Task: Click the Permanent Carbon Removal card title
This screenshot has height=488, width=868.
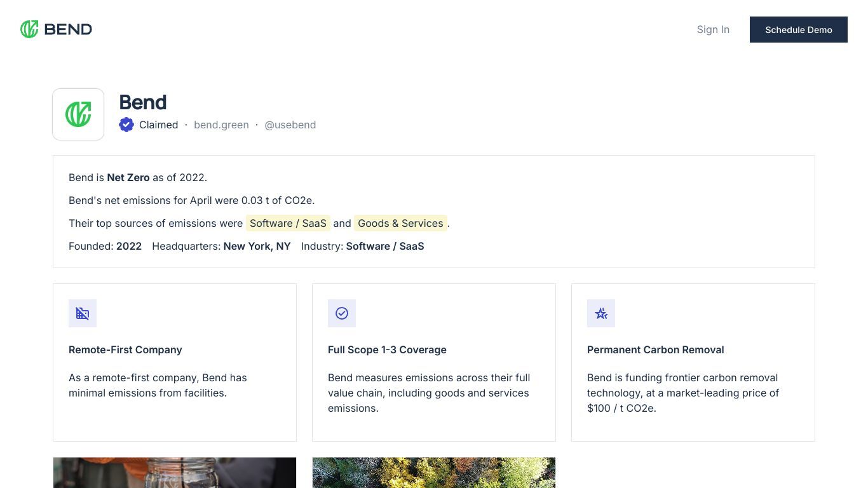Action: click(655, 349)
